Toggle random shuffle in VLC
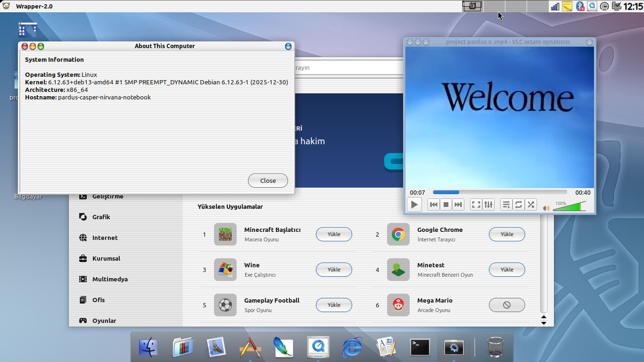Image resolution: width=644 pixels, height=362 pixels. [531, 205]
